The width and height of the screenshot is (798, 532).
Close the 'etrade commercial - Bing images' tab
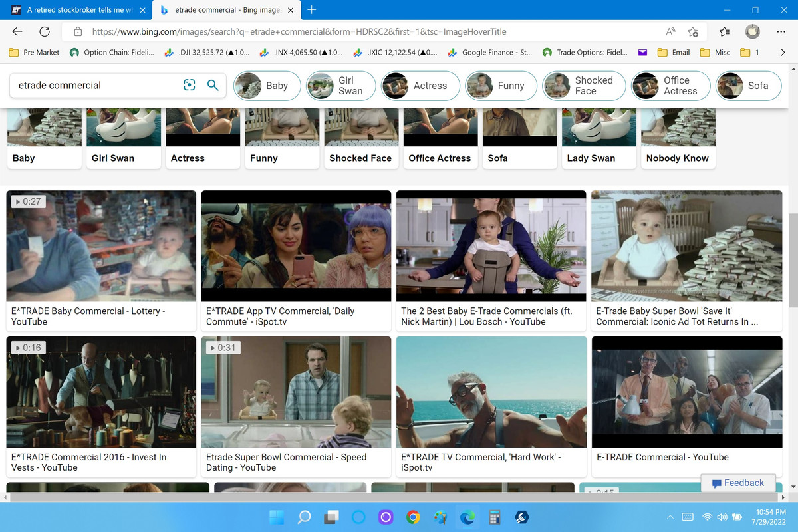[291, 10]
